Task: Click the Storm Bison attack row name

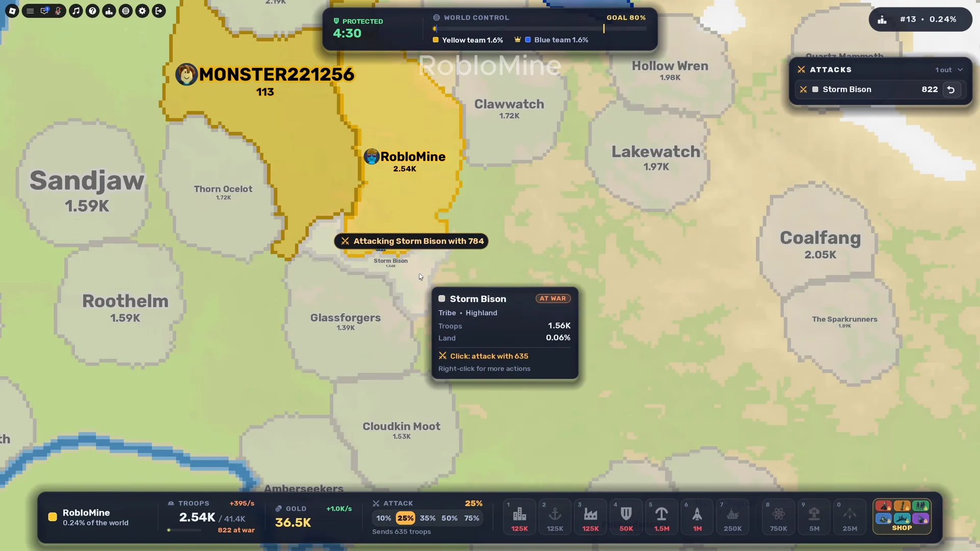Action: point(847,89)
